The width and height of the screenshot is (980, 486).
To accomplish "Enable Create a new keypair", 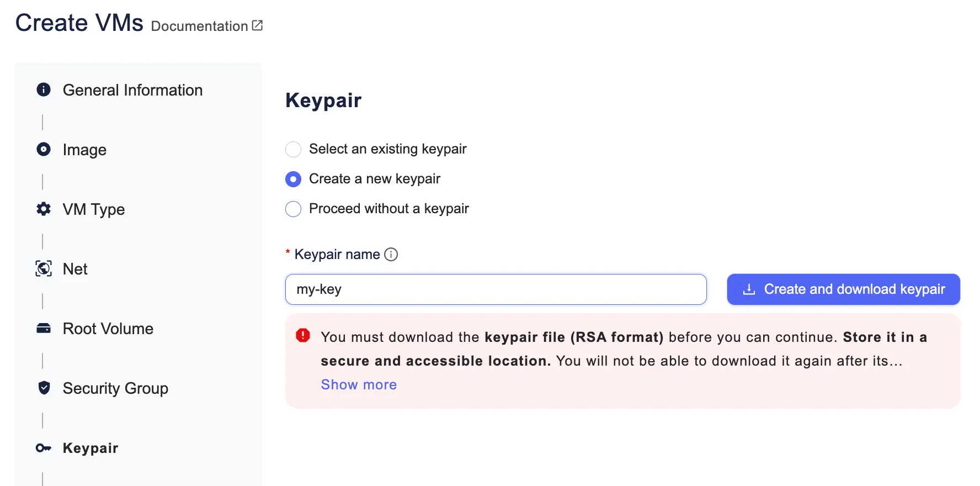I will 293,179.
